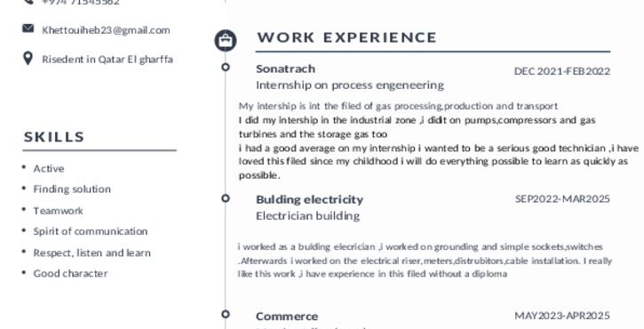Click the envelope email icon
Screen dimensions: 644x329
click(x=28, y=28)
